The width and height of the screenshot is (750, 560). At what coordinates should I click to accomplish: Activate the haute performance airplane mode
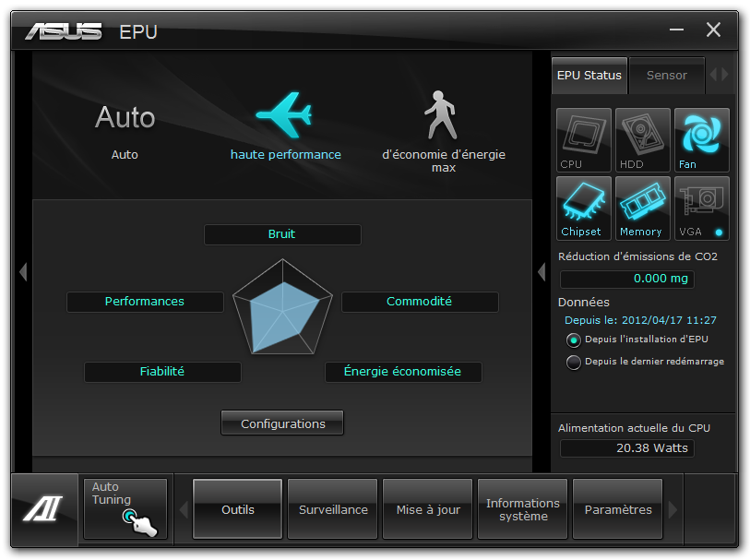point(286,126)
